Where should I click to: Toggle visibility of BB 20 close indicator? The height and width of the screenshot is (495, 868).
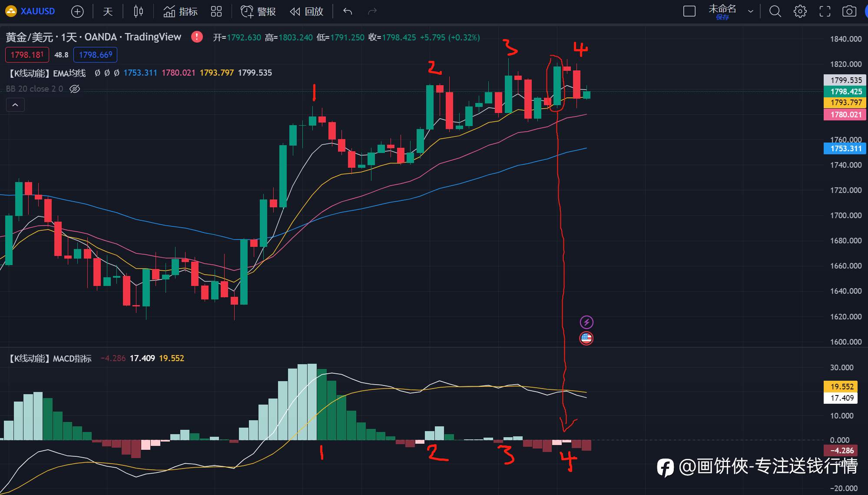(x=75, y=89)
